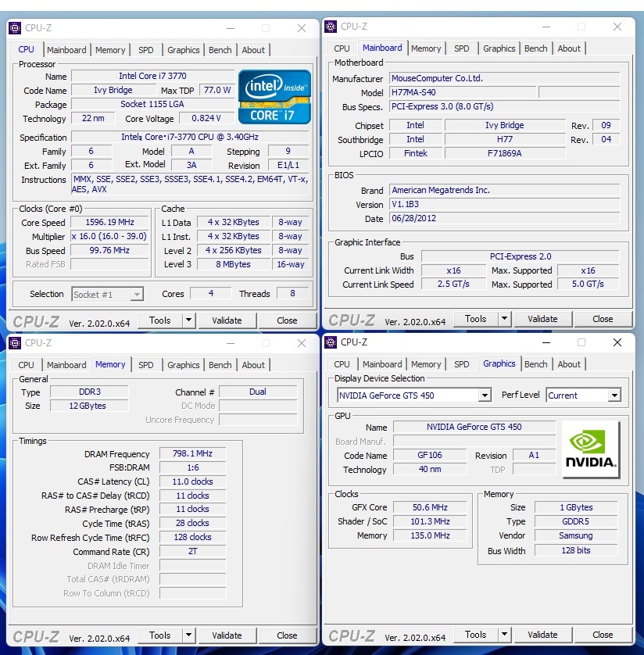Switch to Mainboard tab in CPU window

pyautogui.click(x=66, y=50)
